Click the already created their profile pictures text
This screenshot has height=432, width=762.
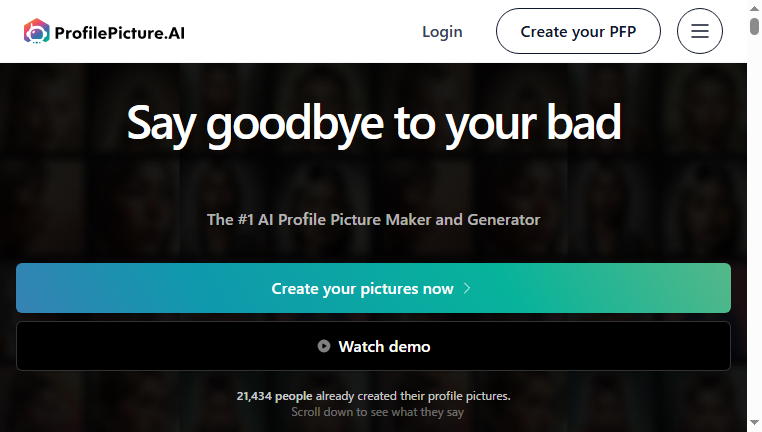[x=413, y=396]
